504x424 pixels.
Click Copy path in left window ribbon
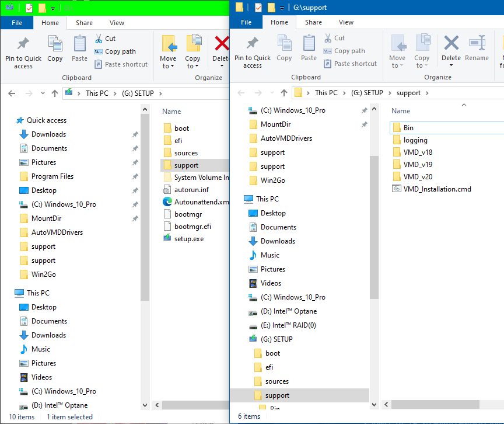(x=115, y=51)
